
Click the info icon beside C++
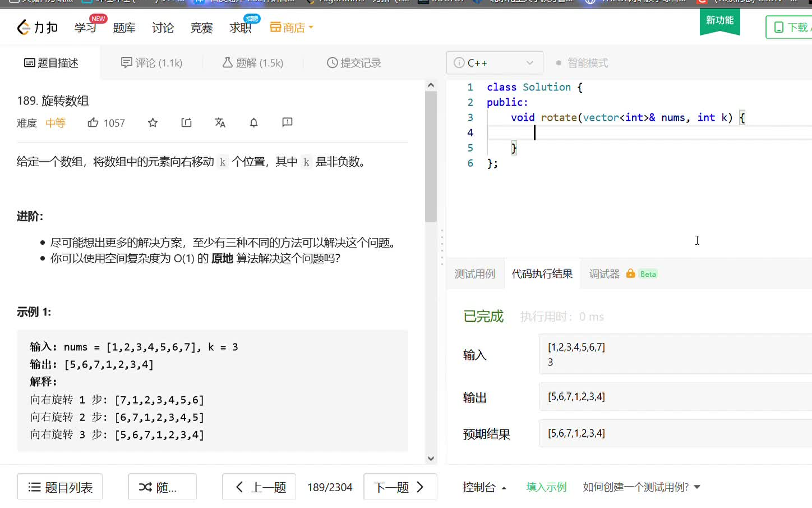[459, 63]
